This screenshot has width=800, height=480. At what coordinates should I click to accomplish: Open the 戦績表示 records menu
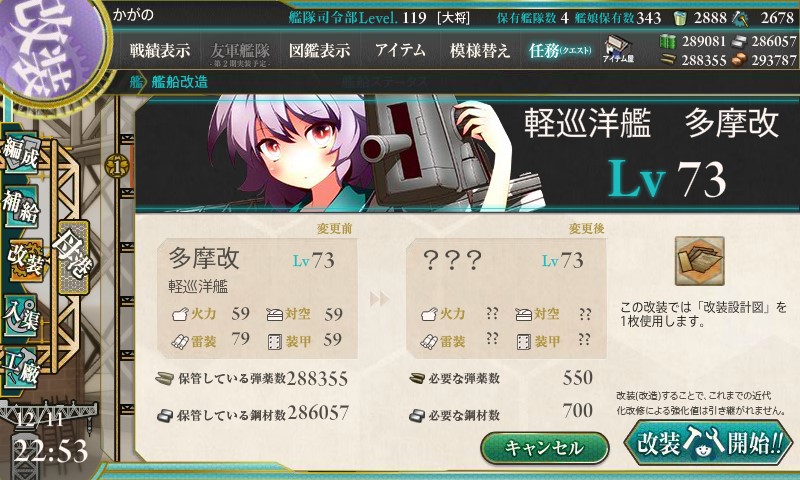point(160,50)
